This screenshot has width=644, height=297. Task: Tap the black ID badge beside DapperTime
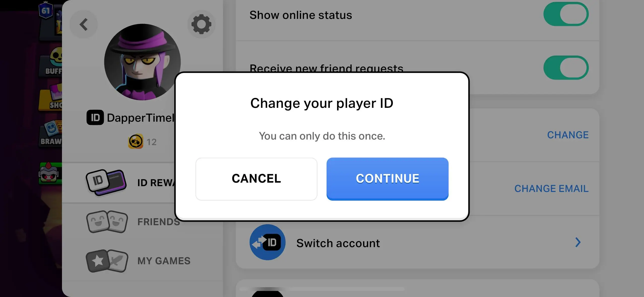95,117
